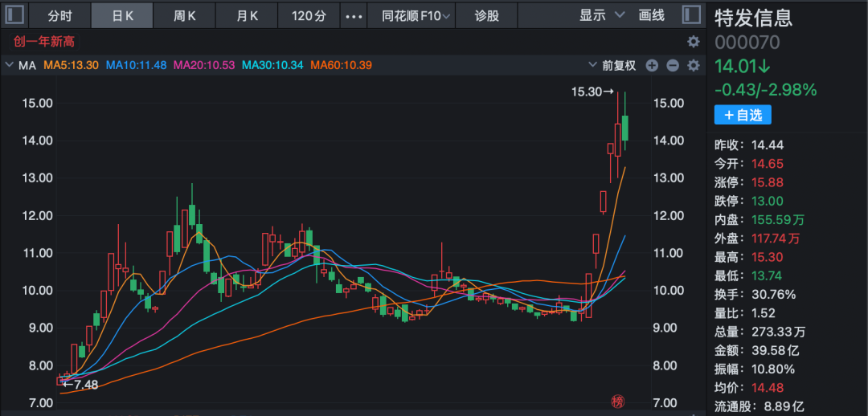The image size is (868, 416).
Task: Select 120分 period tab
Action: point(309,16)
